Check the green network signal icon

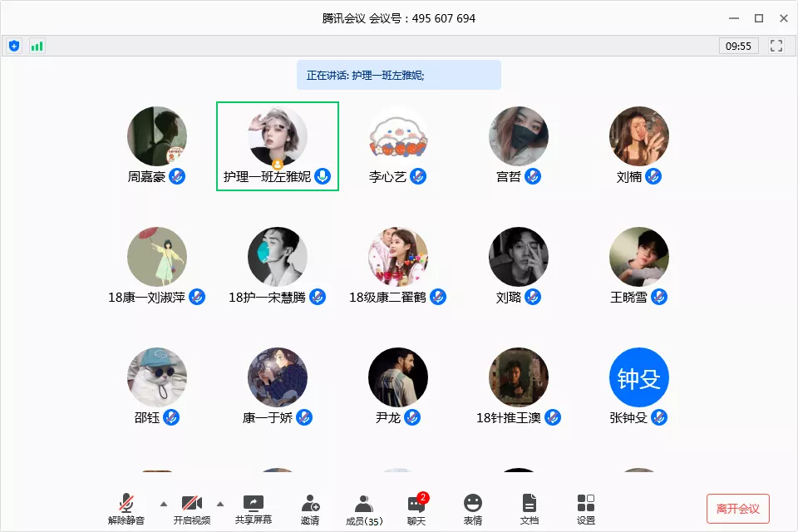click(37, 47)
